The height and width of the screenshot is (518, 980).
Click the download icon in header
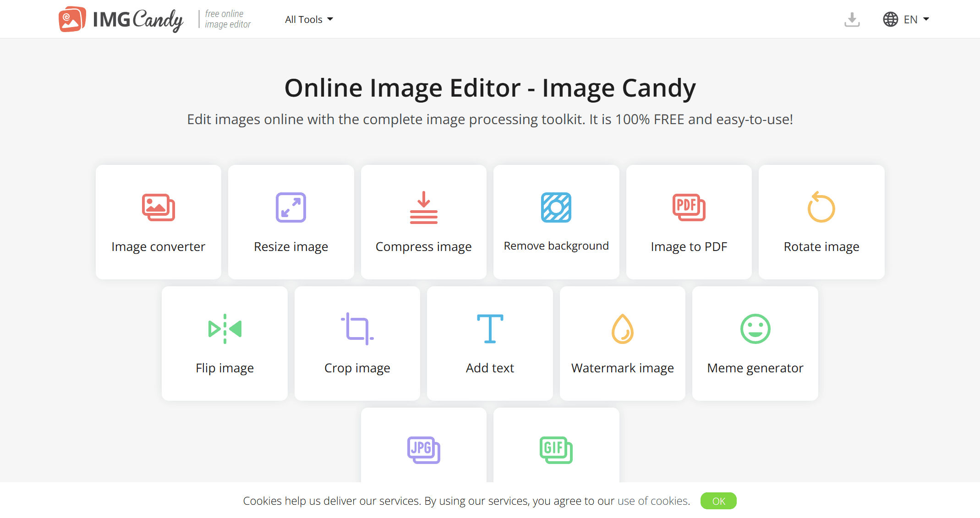tap(852, 19)
